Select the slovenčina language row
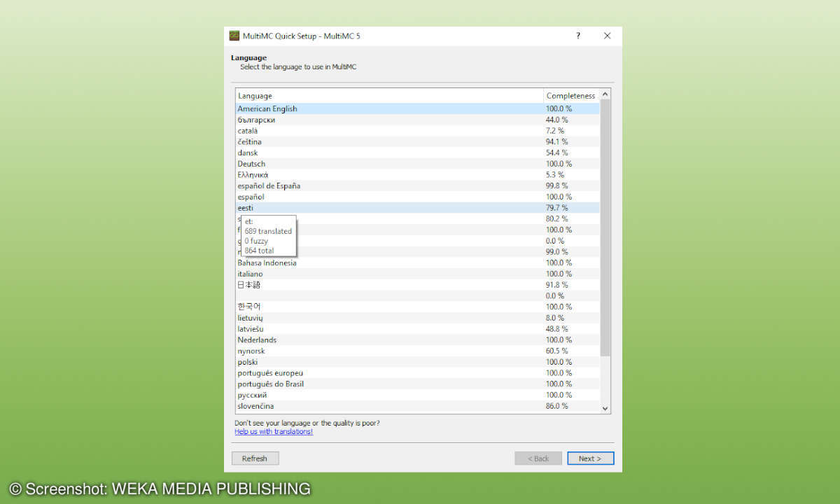Screen dimensions: 840x504 pyautogui.click(x=418, y=406)
